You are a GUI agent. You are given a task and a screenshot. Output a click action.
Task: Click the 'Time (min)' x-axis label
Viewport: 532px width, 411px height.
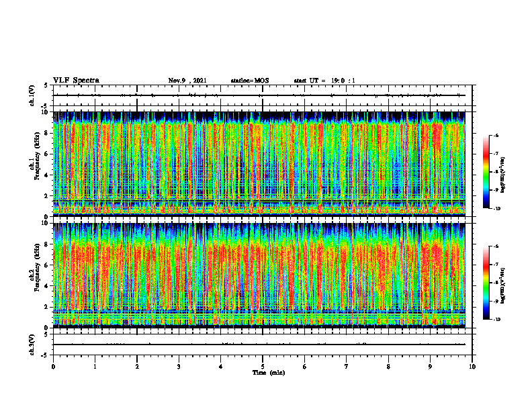(269, 373)
